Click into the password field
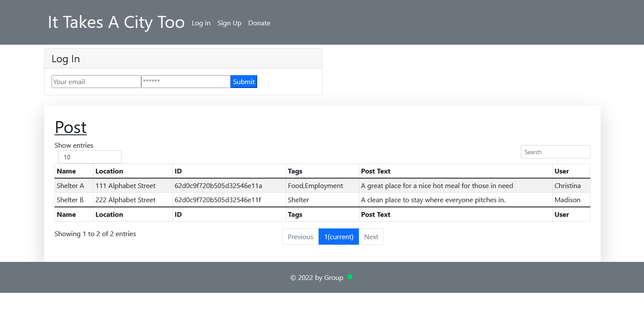 point(185,82)
